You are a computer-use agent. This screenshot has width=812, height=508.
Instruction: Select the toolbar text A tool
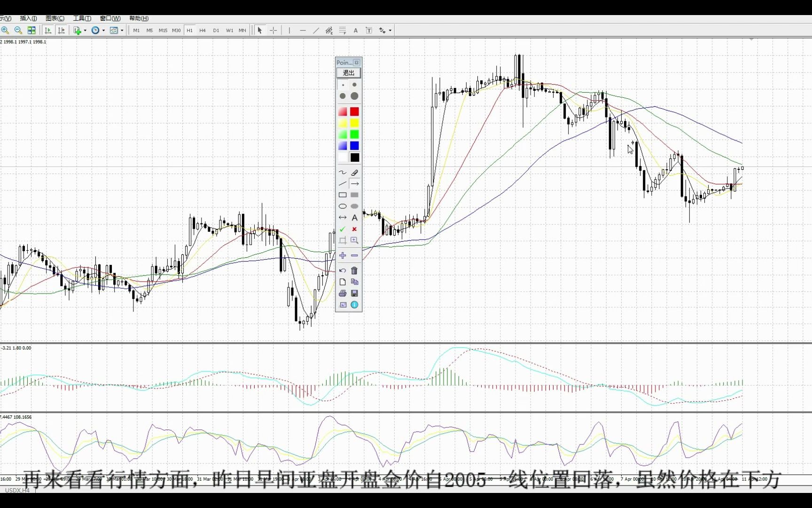[x=356, y=30]
